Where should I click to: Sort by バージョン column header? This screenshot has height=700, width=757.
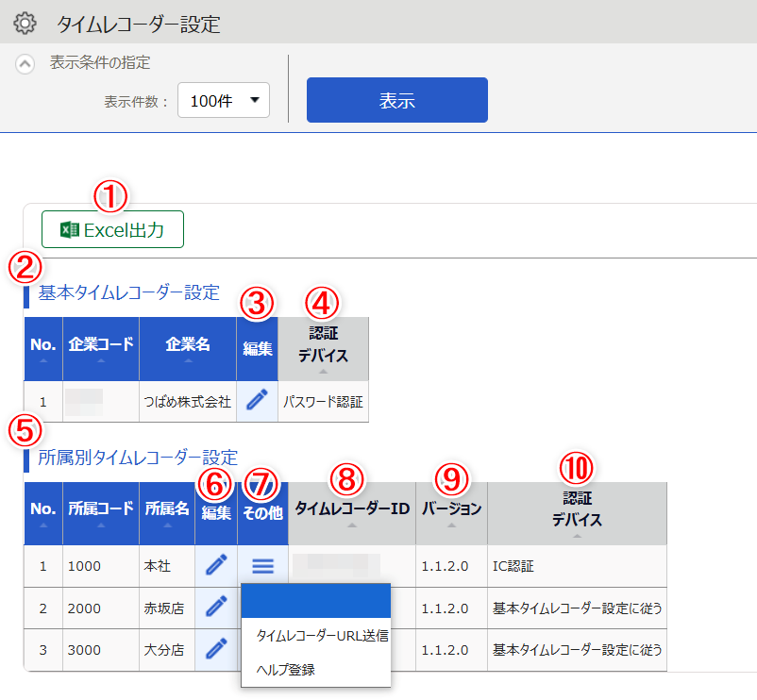tap(451, 513)
